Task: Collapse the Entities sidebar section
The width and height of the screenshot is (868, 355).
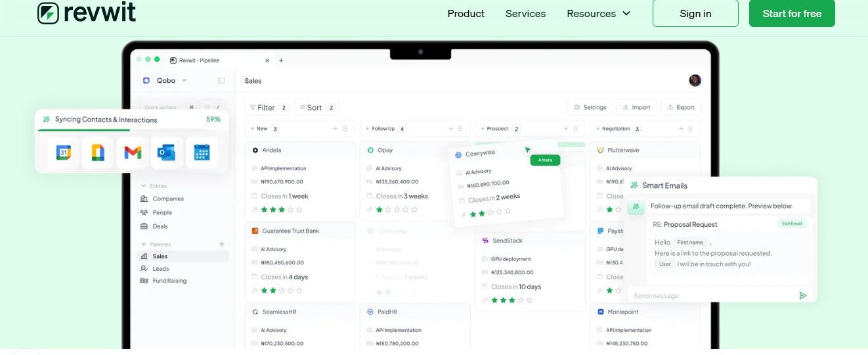Action: point(144,186)
